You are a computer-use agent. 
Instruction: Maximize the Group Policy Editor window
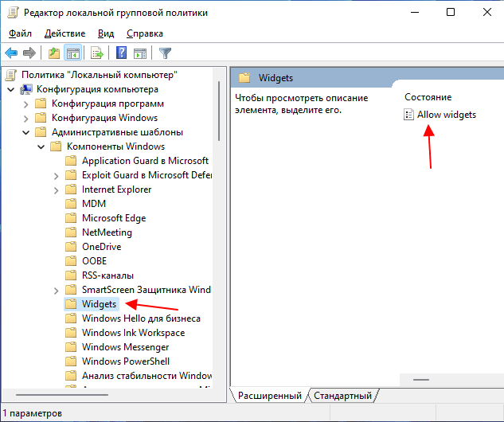tap(451, 12)
